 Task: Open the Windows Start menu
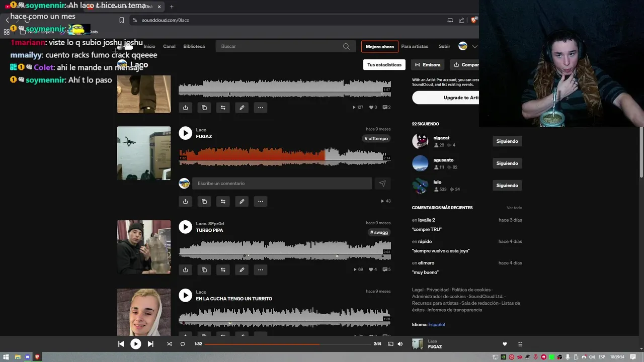[x=7, y=357]
